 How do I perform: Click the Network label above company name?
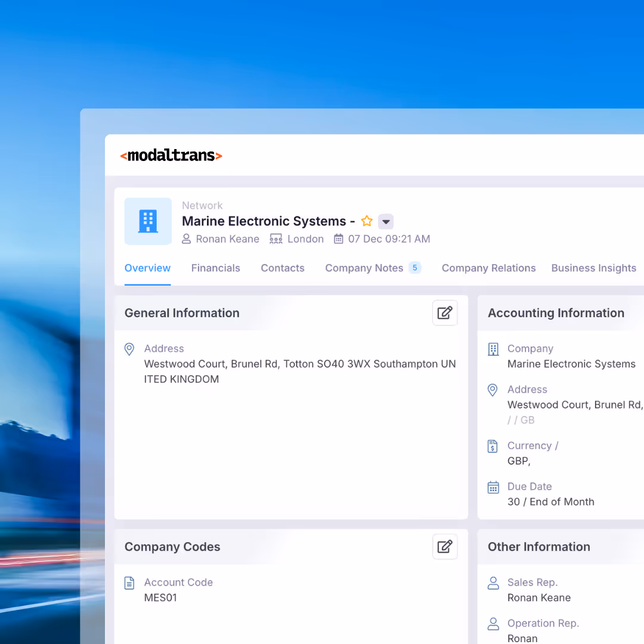pyautogui.click(x=202, y=205)
